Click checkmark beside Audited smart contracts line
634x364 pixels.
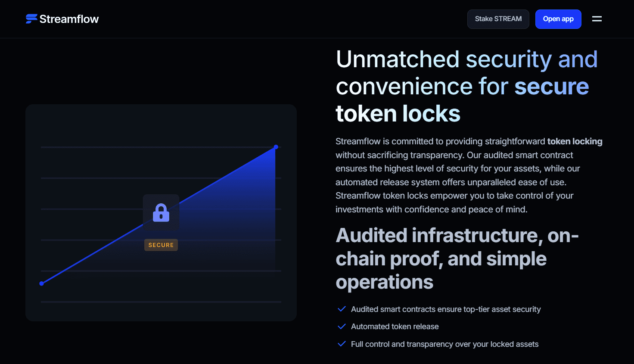click(342, 309)
